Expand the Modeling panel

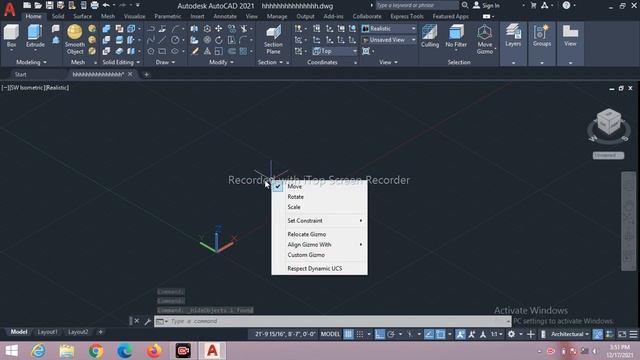[x=31, y=62]
